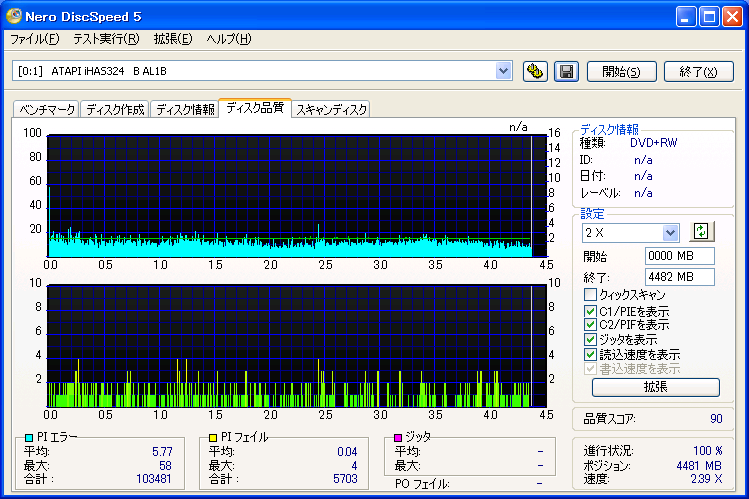
Task: Click the lower PI failure graph
Action: (x=296, y=346)
